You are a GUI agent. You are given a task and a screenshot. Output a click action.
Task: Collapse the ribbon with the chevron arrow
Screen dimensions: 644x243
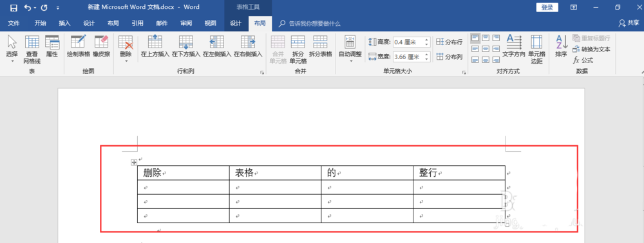642,72
